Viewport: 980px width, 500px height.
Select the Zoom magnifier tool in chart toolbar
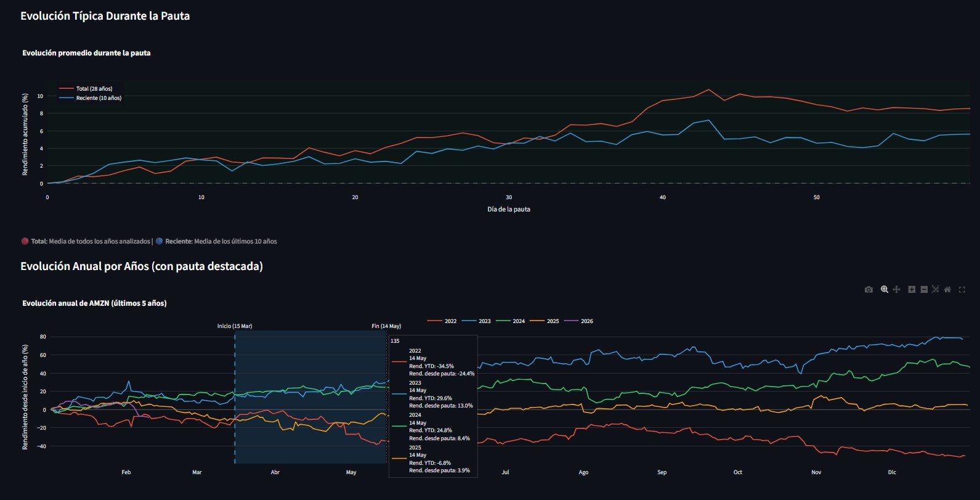click(885, 290)
